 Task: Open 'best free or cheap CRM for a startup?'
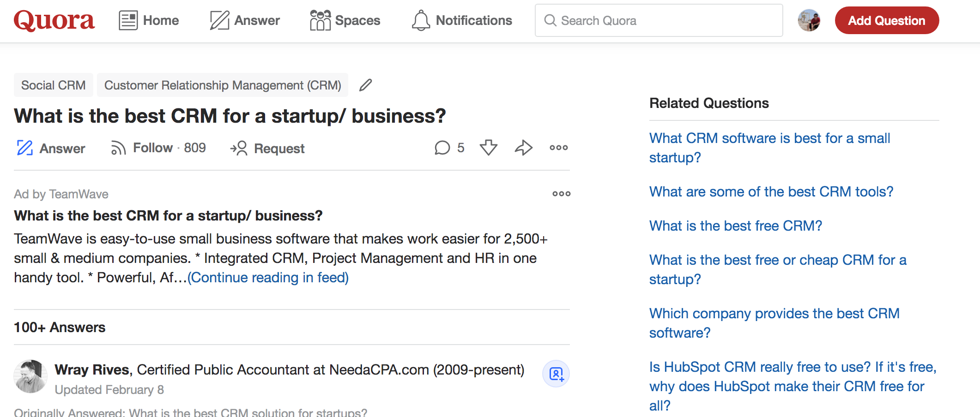pos(778,269)
